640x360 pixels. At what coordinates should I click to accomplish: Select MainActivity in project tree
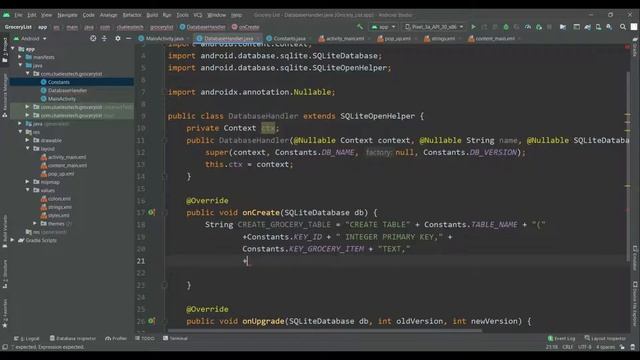(62, 99)
